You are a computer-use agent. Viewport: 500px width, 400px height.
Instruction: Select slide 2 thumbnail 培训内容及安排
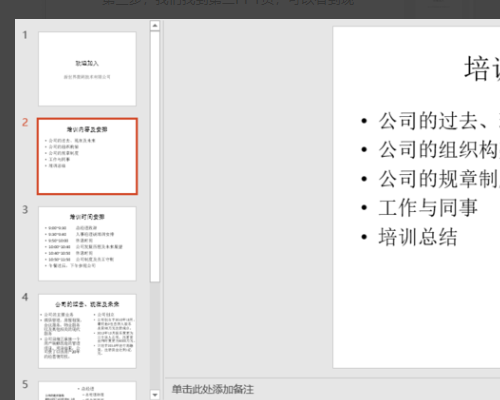(87, 156)
